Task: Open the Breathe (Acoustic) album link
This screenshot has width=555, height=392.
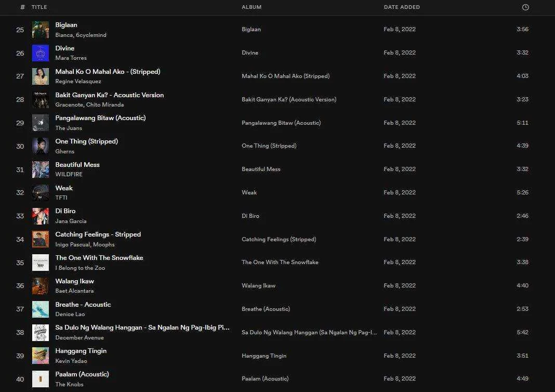Action: coord(266,309)
